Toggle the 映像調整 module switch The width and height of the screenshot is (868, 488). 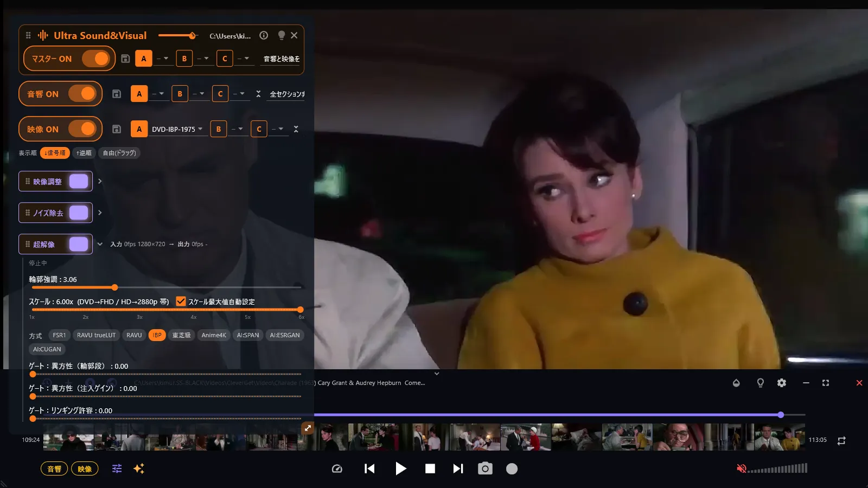79,181
